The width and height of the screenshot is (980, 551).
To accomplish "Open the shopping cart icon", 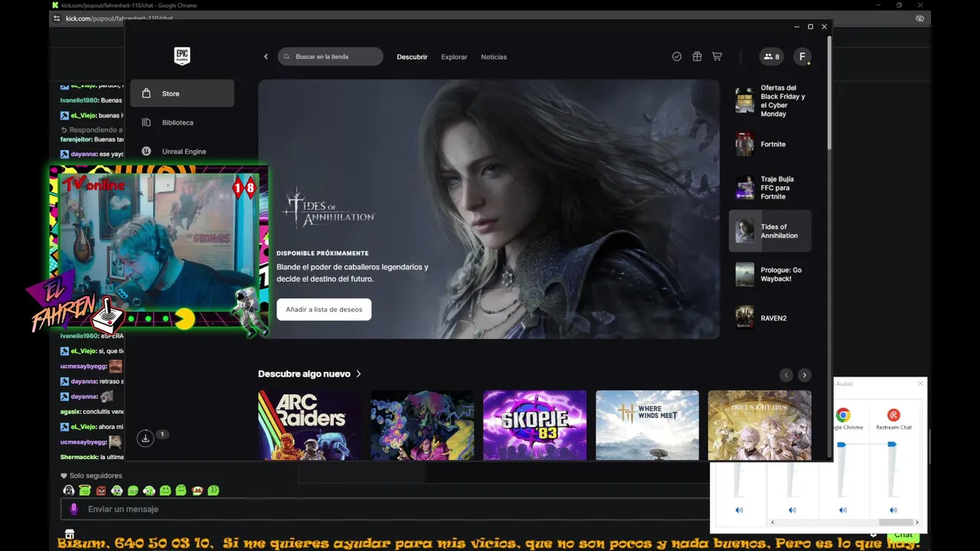I will coord(717,57).
